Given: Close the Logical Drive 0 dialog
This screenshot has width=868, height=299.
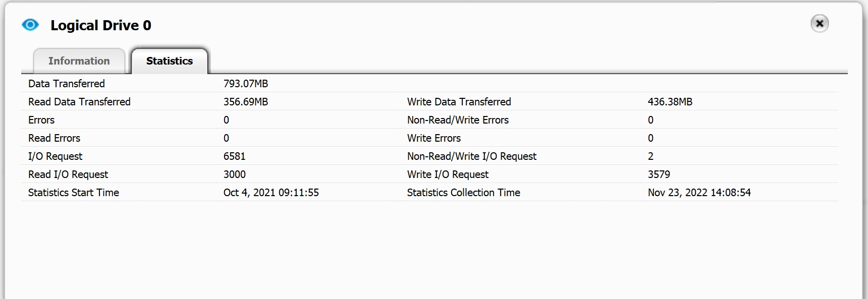Looking at the screenshot, I should click(820, 23).
